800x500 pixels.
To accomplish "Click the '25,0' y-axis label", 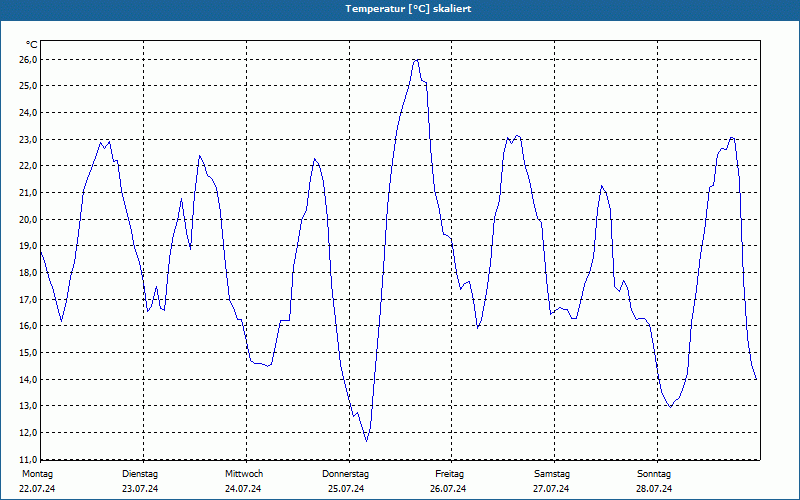I will [x=29, y=86].
